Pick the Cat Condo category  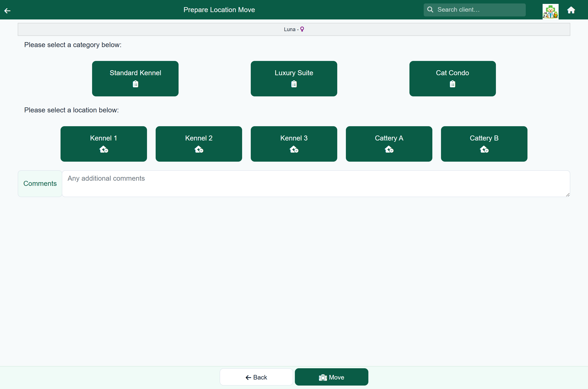click(x=452, y=79)
